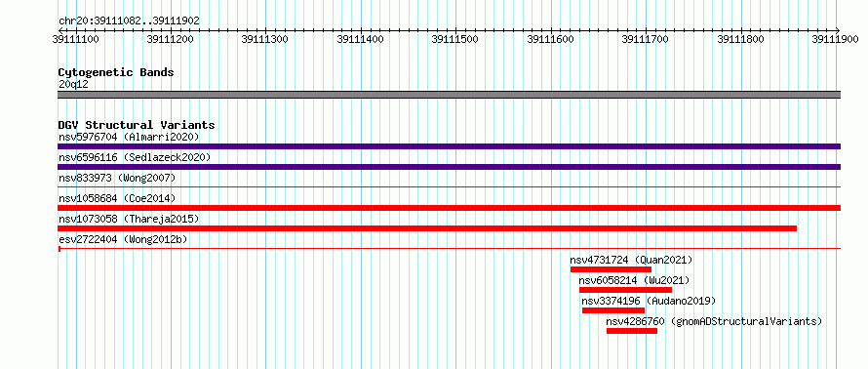Click the thin red nsv833973 variant line
The image size is (868, 369).
(x=449, y=187)
